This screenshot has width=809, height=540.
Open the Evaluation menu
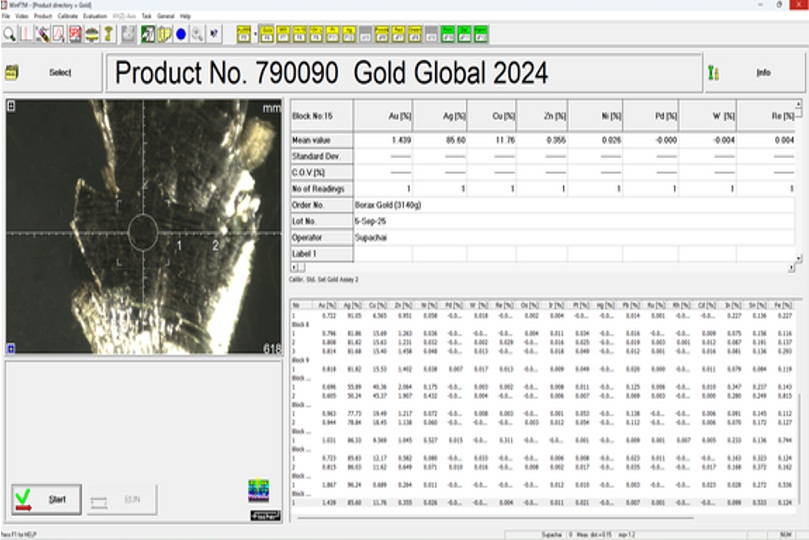(95, 16)
